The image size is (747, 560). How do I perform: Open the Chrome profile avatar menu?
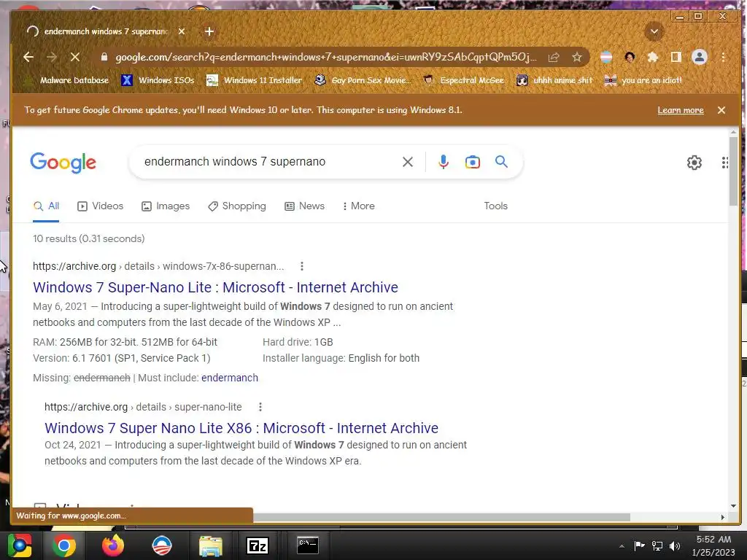(700, 57)
